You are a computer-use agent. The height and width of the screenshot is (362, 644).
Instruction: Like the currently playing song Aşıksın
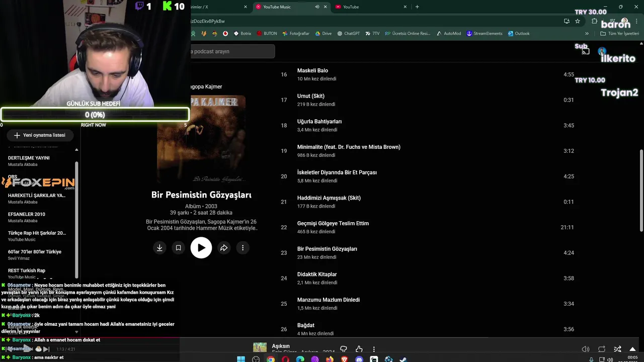pyautogui.click(x=359, y=349)
